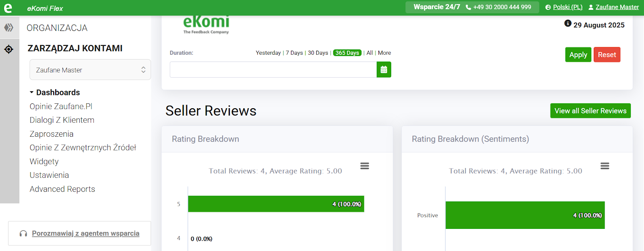
Task: Click the duration date input field
Action: click(273, 70)
